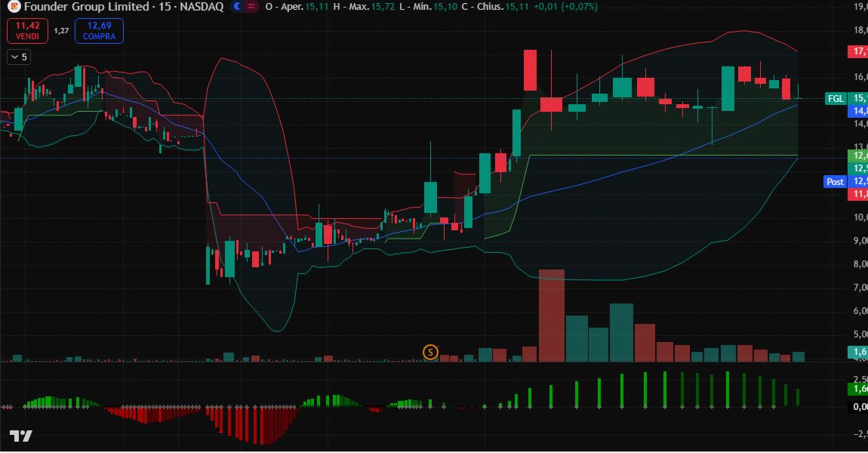Click NASDAQ exchange name in the title

coord(201,7)
